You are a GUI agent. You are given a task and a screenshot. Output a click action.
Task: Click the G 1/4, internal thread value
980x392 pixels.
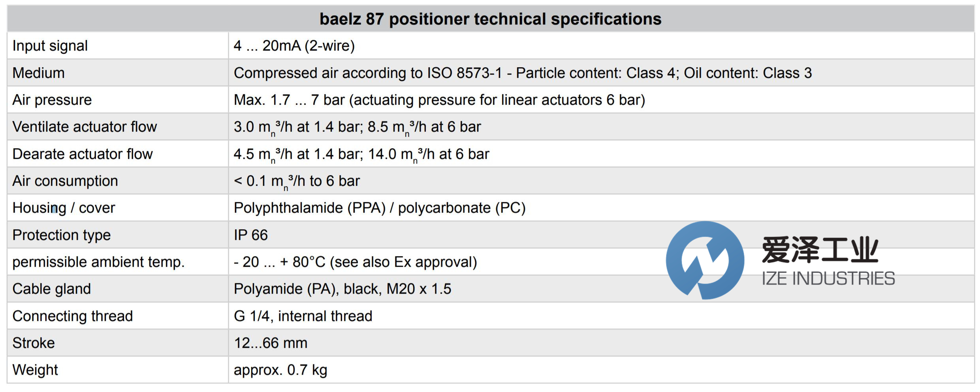303,316
